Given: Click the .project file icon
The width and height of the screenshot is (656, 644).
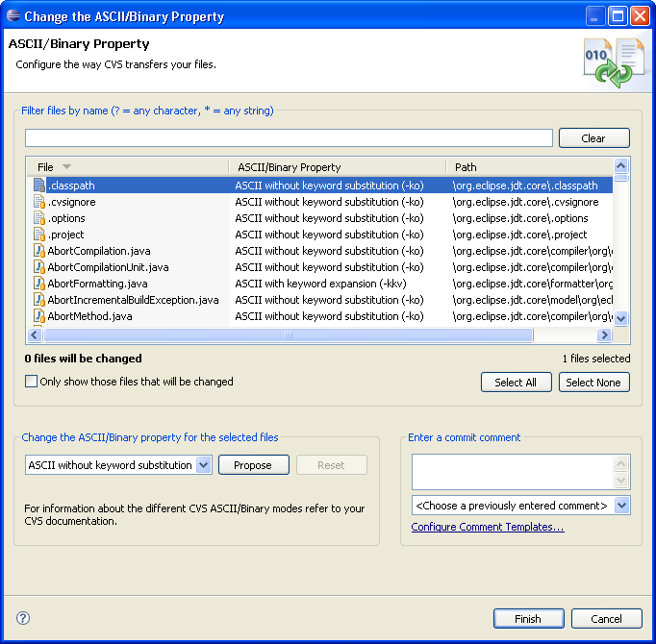Looking at the screenshot, I should point(39,235).
